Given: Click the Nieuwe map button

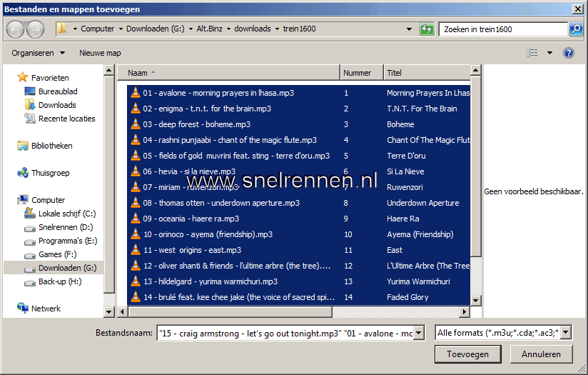Looking at the screenshot, I should point(100,53).
